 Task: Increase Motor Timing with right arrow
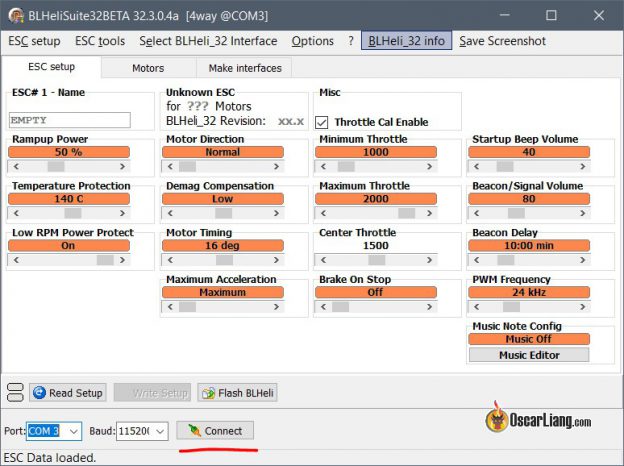point(277,260)
